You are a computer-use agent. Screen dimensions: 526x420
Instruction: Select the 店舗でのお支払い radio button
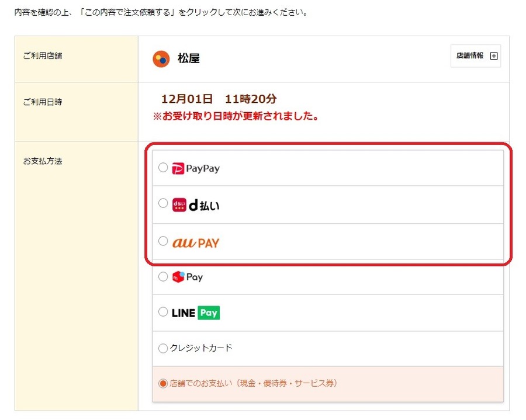click(x=163, y=383)
